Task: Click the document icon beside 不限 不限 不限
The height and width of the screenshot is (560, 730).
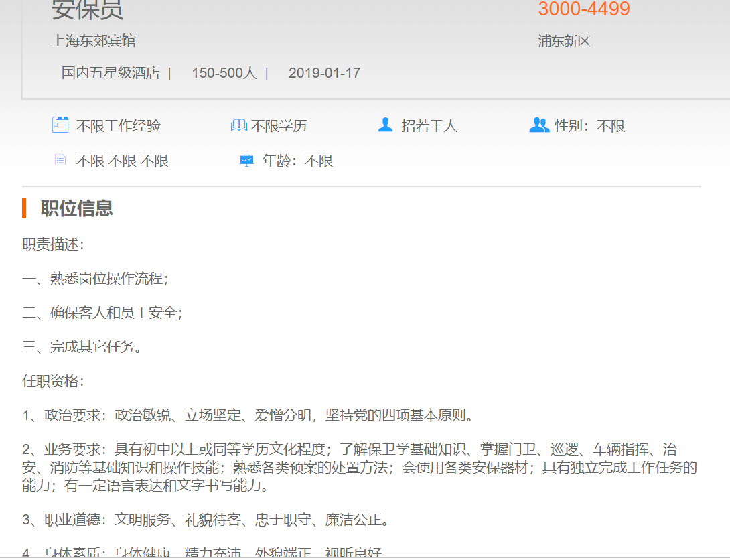Action: click(x=60, y=160)
